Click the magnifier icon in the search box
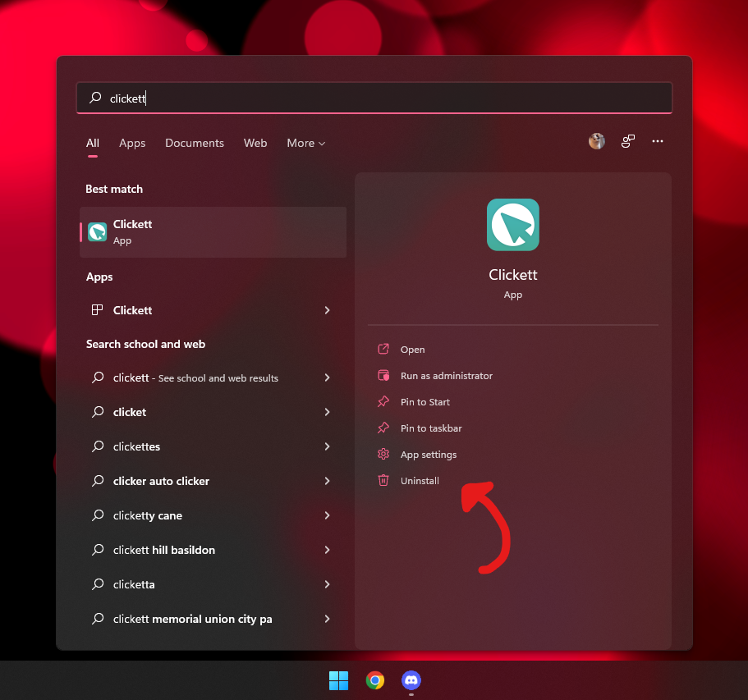Viewport: 748px width, 700px height. tap(95, 98)
